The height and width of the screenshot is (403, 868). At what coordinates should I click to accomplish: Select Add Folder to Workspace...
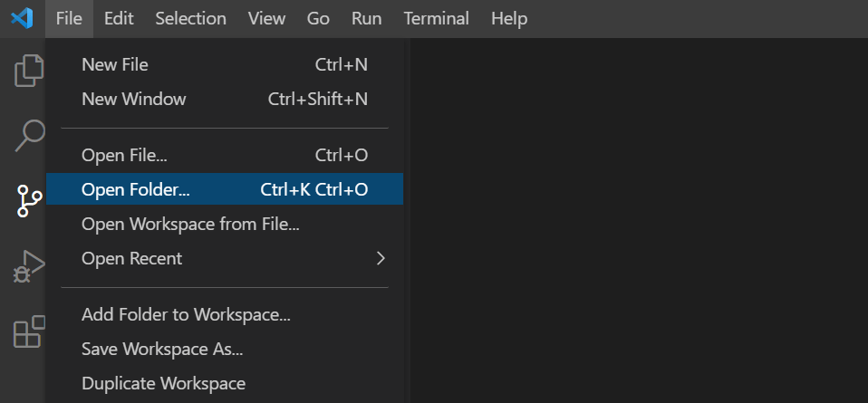186,314
